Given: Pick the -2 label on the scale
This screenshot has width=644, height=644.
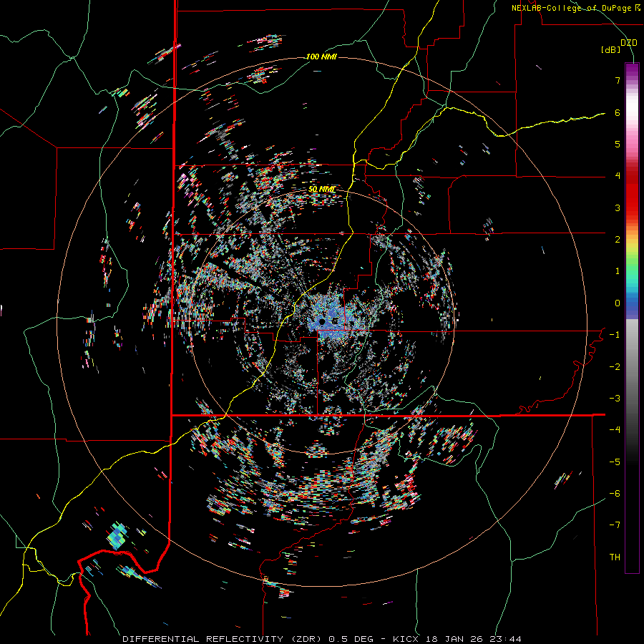Looking at the screenshot, I should tap(615, 367).
